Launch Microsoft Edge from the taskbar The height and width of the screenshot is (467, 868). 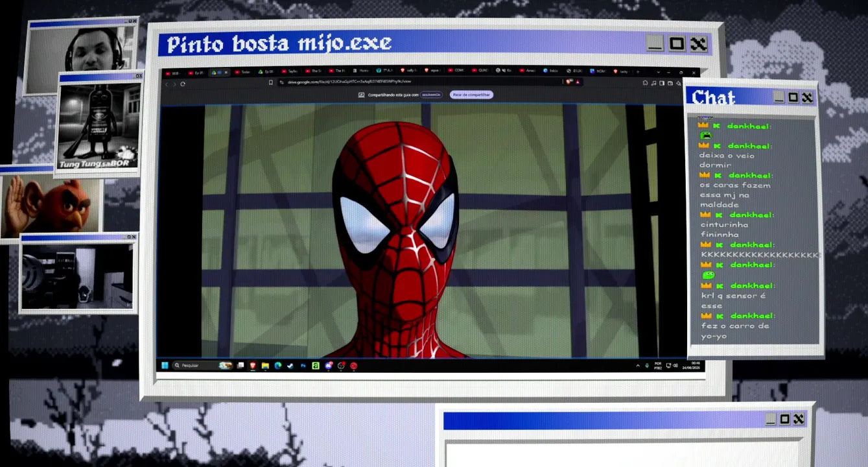(277, 366)
